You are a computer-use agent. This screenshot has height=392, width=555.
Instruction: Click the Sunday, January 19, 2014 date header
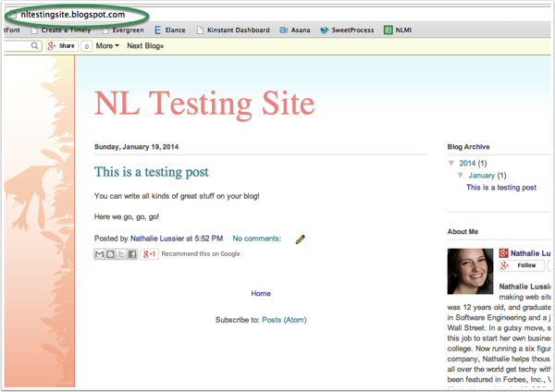(136, 147)
